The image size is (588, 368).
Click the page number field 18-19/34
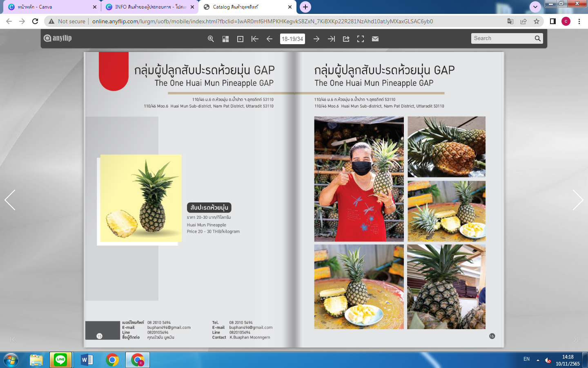[292, 39]
